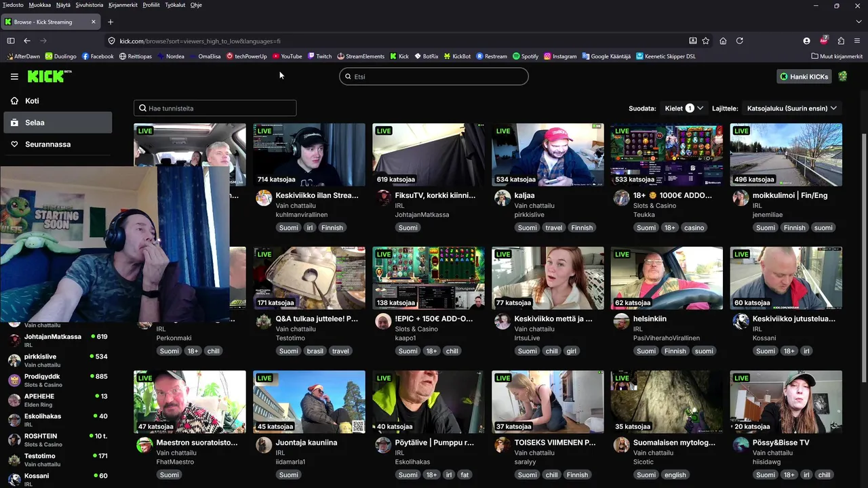Click the Hae tunnisteita tag search field
Screen dimensions: 868x488
215,108
